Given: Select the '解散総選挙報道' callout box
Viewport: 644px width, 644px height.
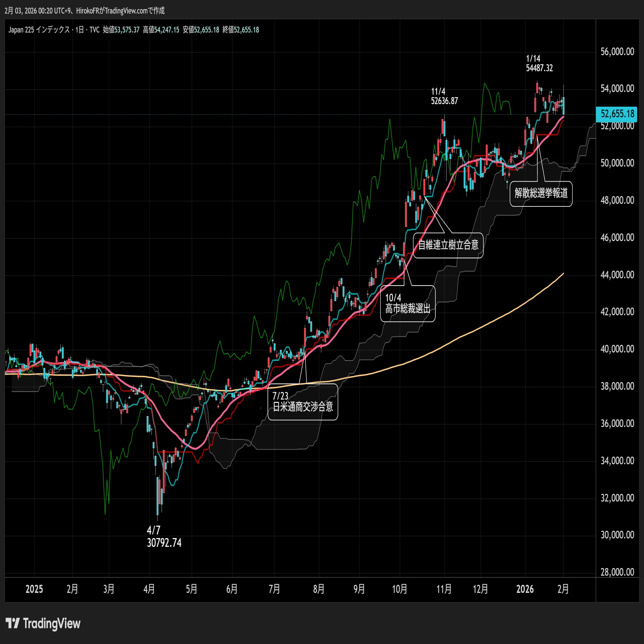Looking at the screenshot, I should click(541, 194).
